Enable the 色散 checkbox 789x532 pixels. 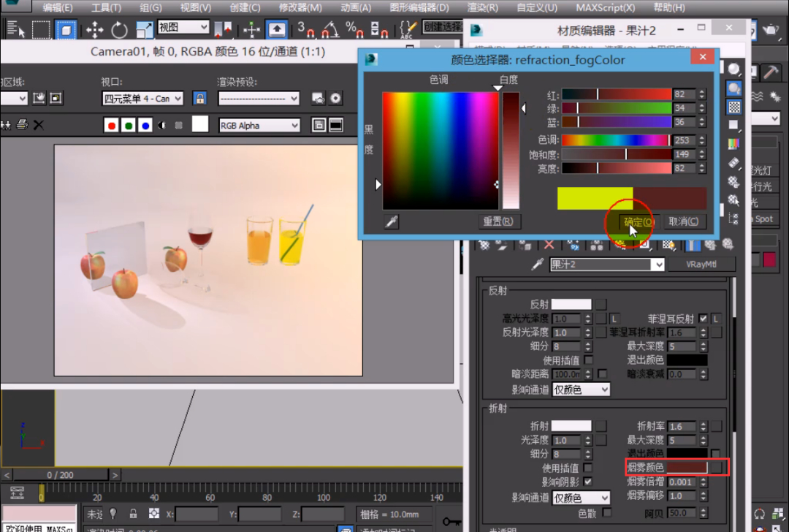(x=607, y=513)
